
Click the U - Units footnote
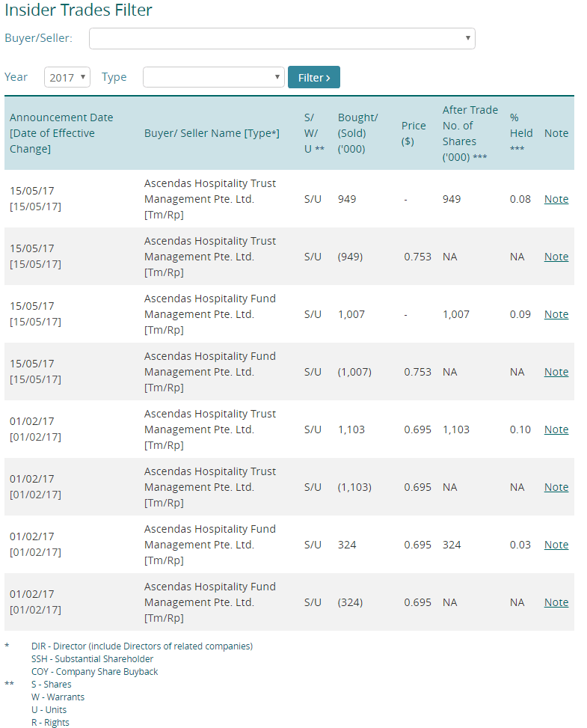pos(49,710)
